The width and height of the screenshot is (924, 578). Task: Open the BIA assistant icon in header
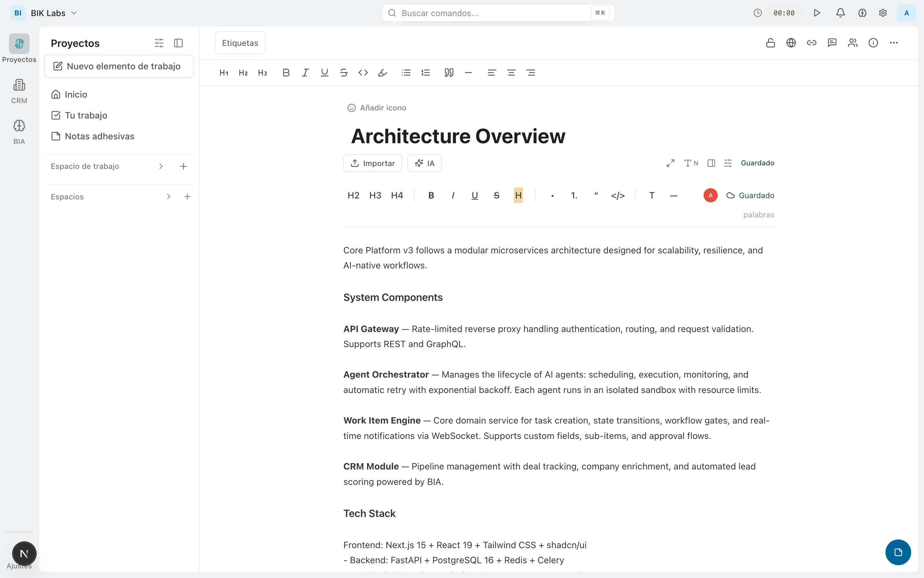coord(862,13)
